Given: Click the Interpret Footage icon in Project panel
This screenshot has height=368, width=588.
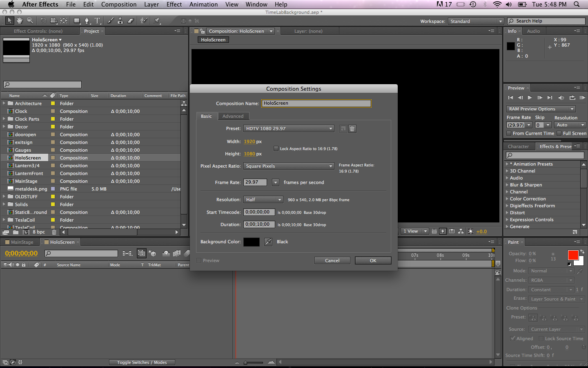Looking at the screenshot, I should [6, 232].
